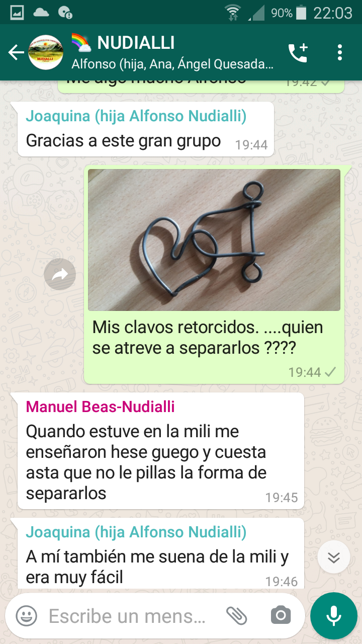The width and height of the screenshot is (362, 644).
Task: Tap the Wi-Fi indicator in the status bar
Action: click(x=233, y=13)
